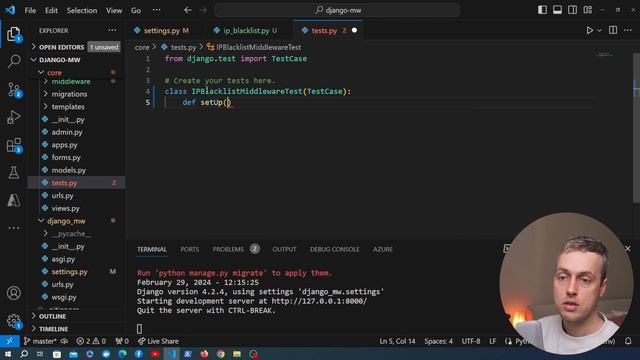Viewport: 640px width, 360px height.
Task: Switch to the settings.py editor tab
Action: [162, 31]
